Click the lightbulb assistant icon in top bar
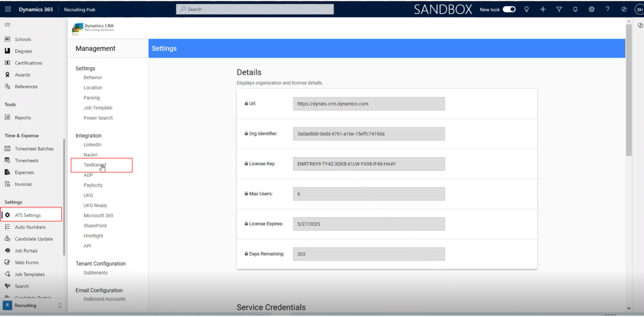 [x=527, y=9]
